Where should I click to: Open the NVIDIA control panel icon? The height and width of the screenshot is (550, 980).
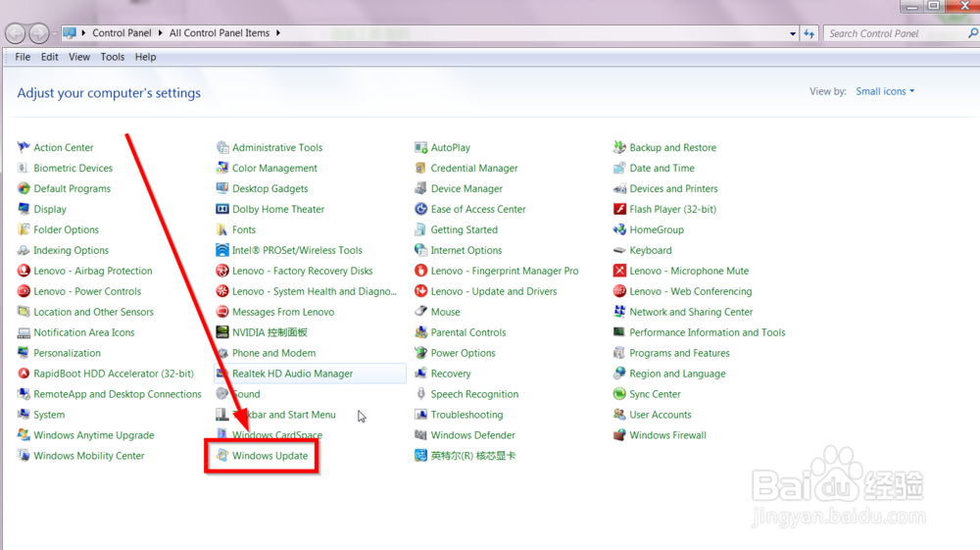(222, 332)
